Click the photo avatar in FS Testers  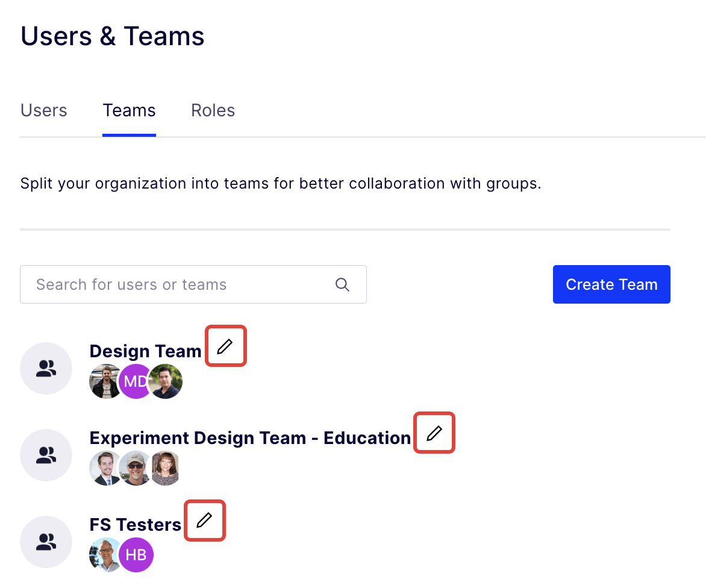(x=105, y=555)
